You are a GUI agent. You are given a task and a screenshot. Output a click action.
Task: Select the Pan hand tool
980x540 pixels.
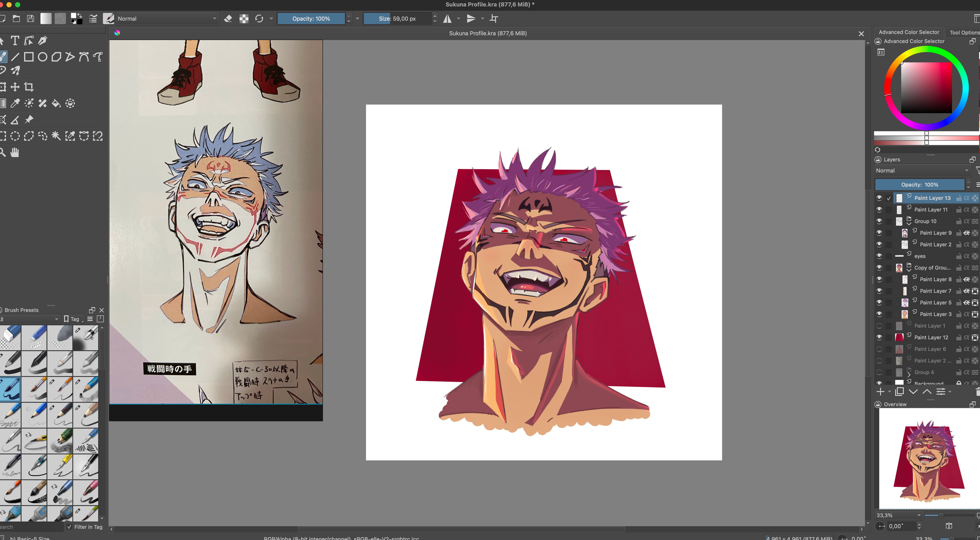click(15, 153)
